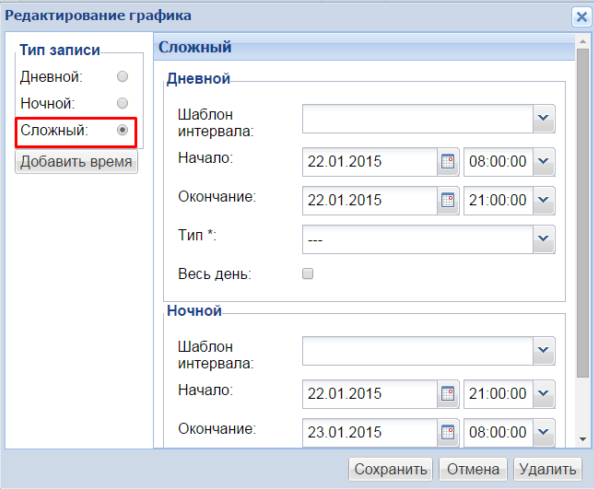This screenshot has height=489, width=594.
Task: Click the vertical scrollbar thumb
Action: pos(583,212)
